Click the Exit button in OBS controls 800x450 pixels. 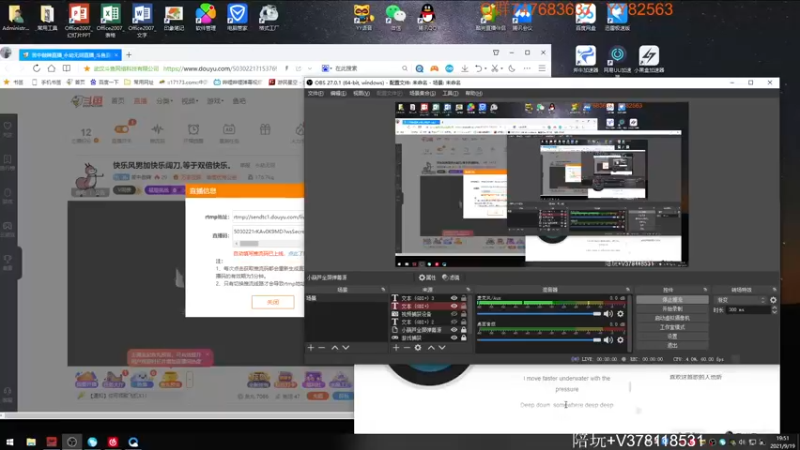[672, 346]
